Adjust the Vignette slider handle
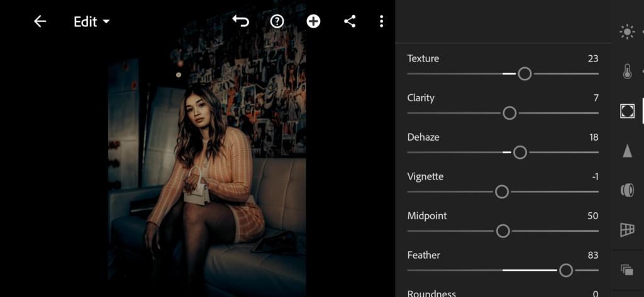The height and width of the screenshot is (297, 644). coord(502,192)
